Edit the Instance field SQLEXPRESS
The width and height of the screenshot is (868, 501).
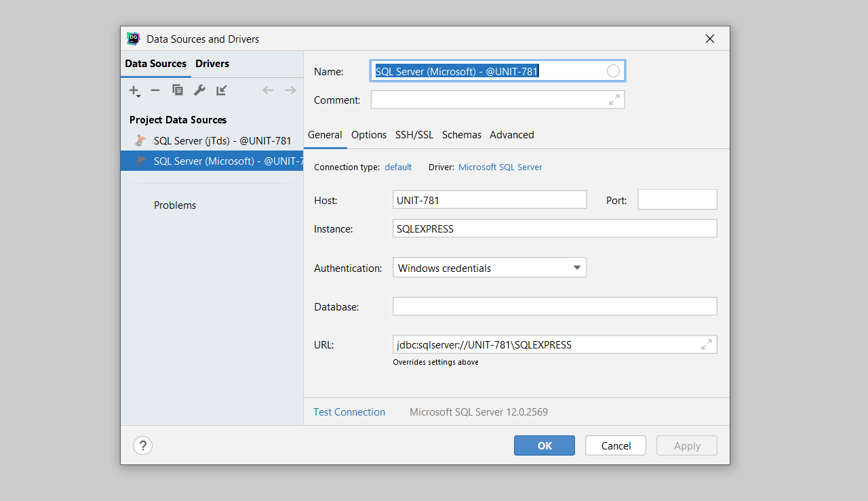pos(555,228)
